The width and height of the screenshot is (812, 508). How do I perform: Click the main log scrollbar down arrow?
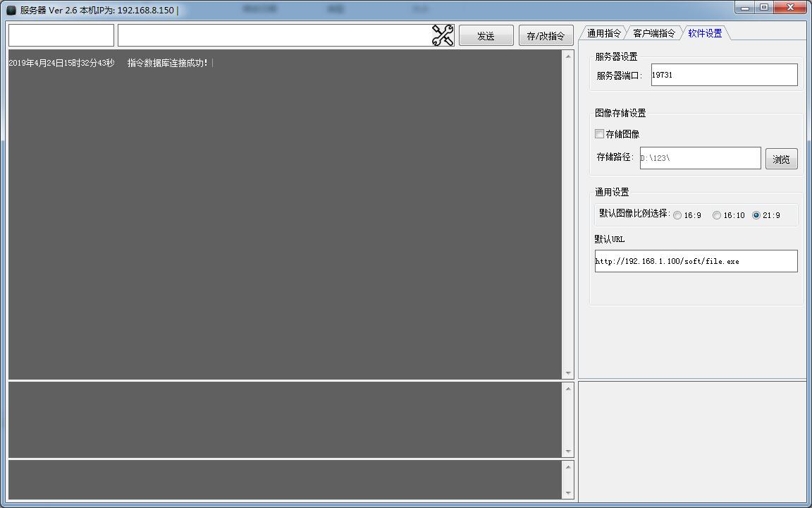pos(568,373)
